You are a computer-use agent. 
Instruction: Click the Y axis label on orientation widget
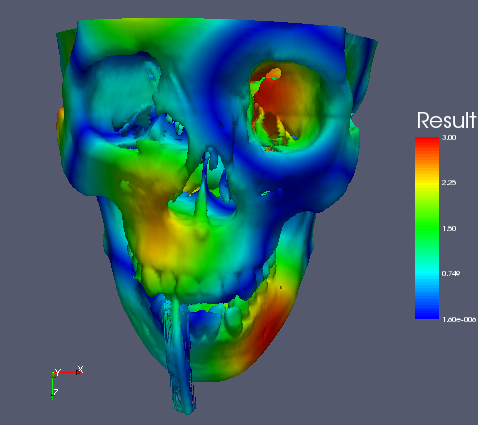click(x=58, y=372)
